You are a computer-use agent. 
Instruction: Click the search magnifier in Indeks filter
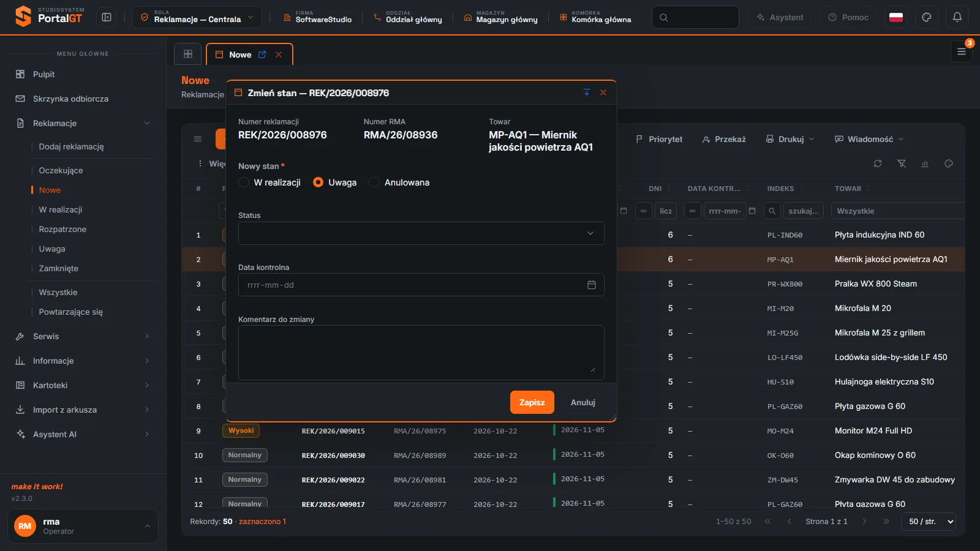(x=772, y=211)
